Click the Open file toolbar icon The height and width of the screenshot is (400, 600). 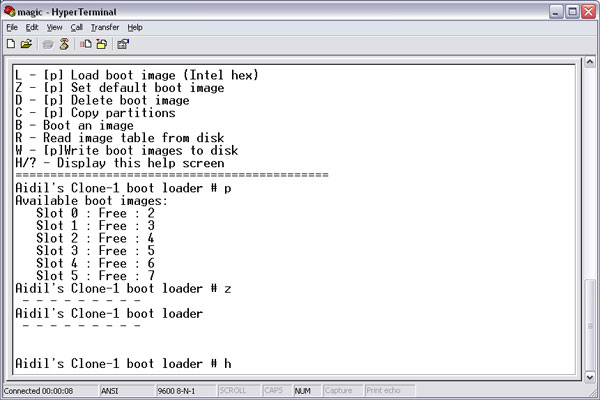click(26, 44)
